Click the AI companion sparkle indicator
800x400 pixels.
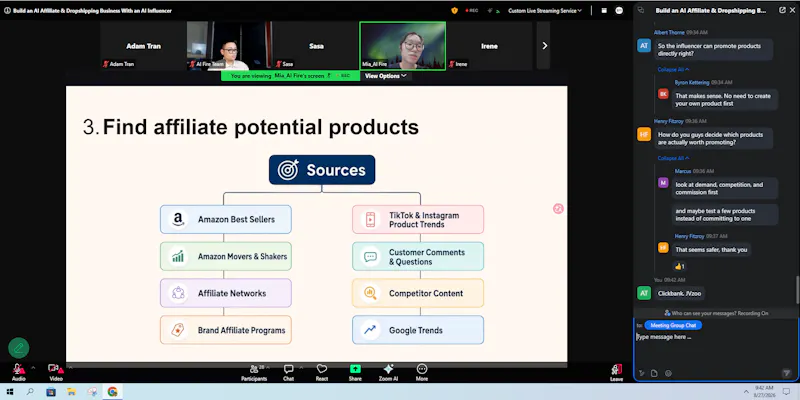(x=492, y=10)
